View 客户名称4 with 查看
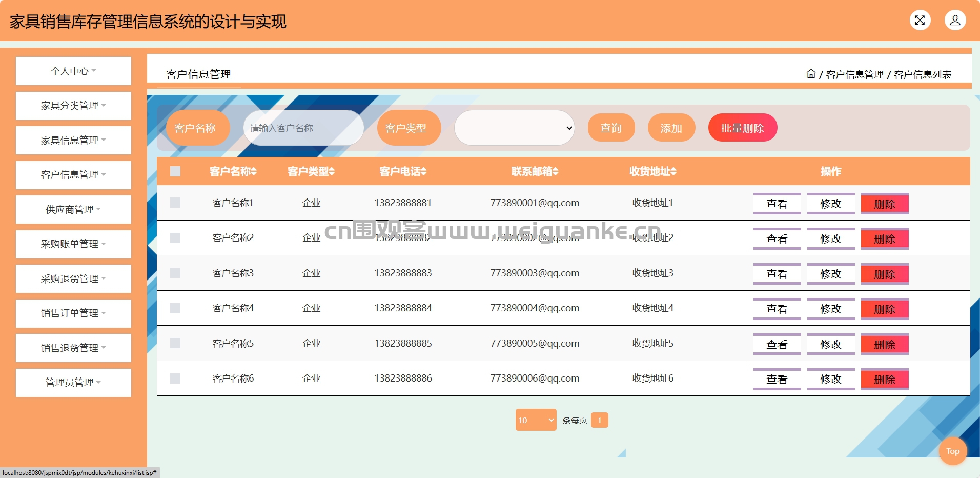The image size is (980, 478). 777,309
